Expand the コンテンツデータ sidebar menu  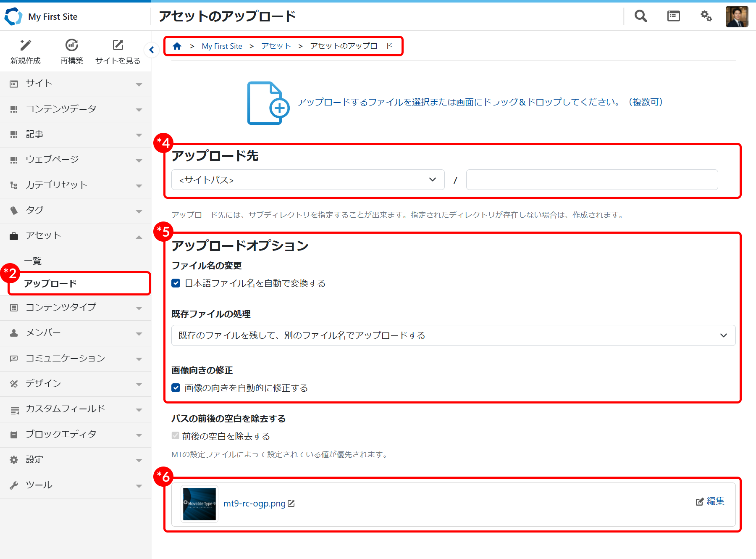coord(76,109)
